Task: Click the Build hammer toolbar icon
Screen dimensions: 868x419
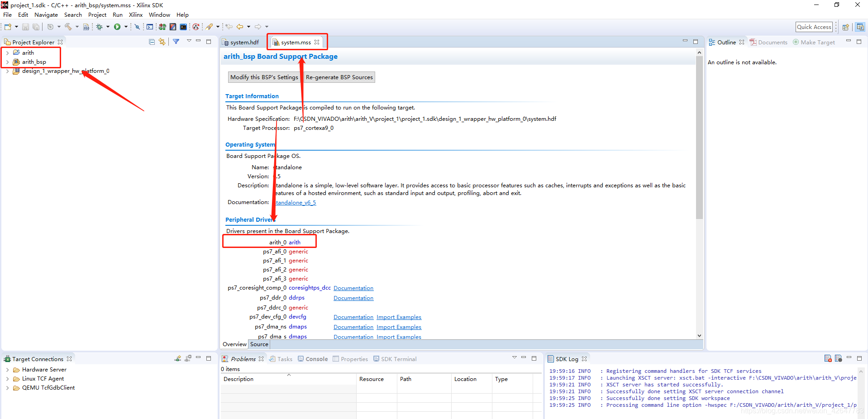Action: 68,27
